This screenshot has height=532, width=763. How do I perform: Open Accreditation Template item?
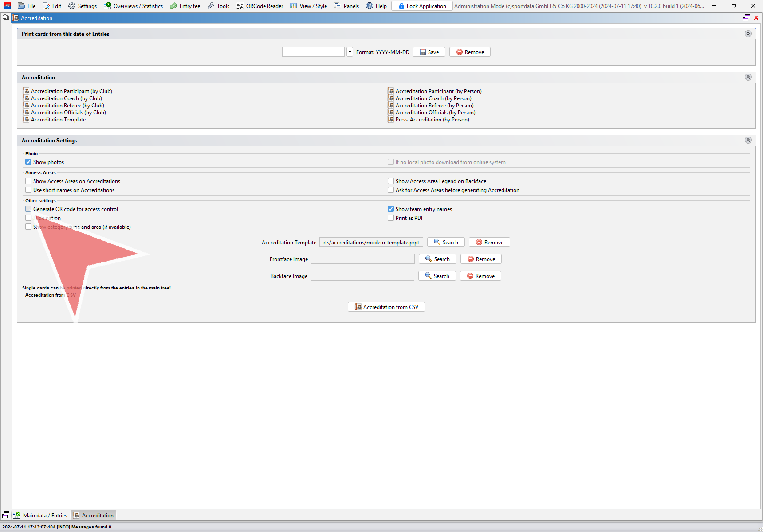pyautogui.click(x=58, y=120)
